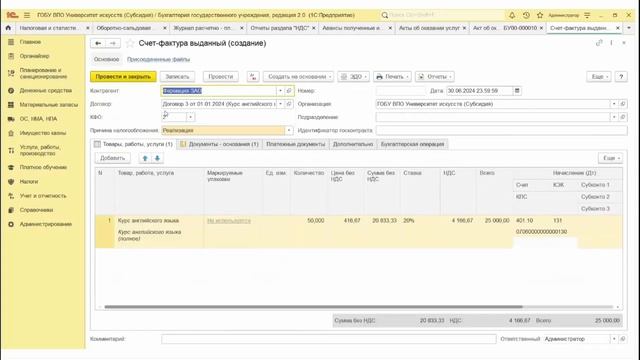Go to the home page icon
Viewport: 640px width, 360px height.
point(8,28)
